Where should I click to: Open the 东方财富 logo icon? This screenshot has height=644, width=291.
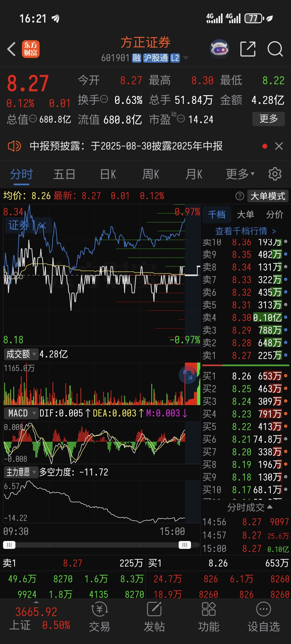(31, 49)
